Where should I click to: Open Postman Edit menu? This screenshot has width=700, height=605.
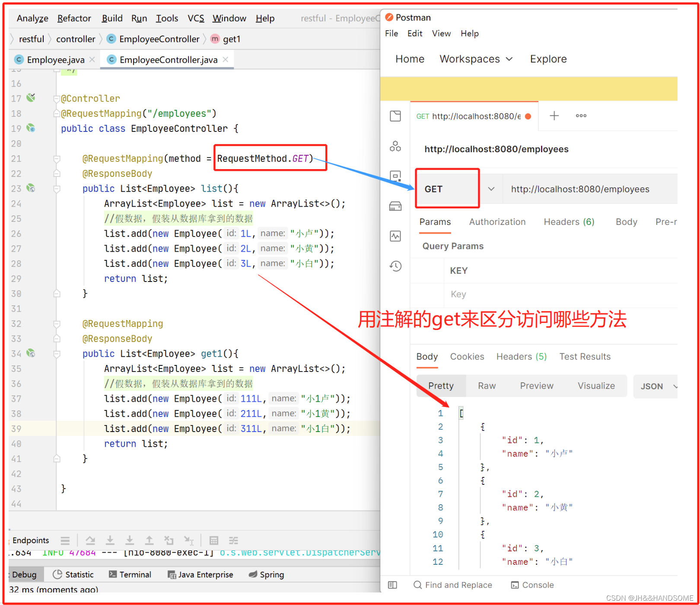pyautogui.click(x=415, y=33)
